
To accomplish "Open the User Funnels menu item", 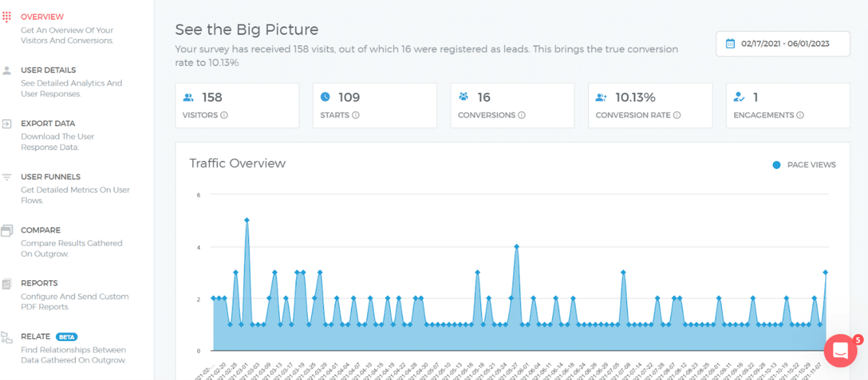I will pyautogui.click(x=50, y=177).
